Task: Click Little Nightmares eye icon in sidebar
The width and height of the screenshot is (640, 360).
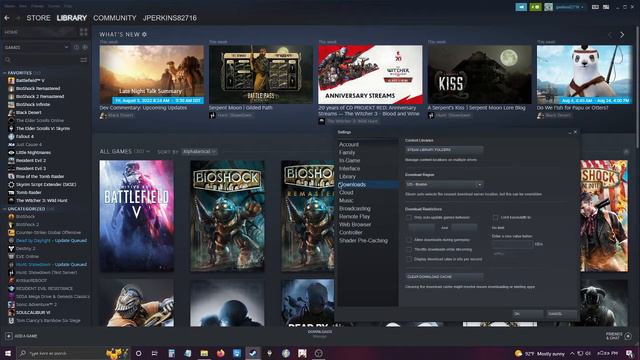Action: pyautogui.click(x=11, y=152)
